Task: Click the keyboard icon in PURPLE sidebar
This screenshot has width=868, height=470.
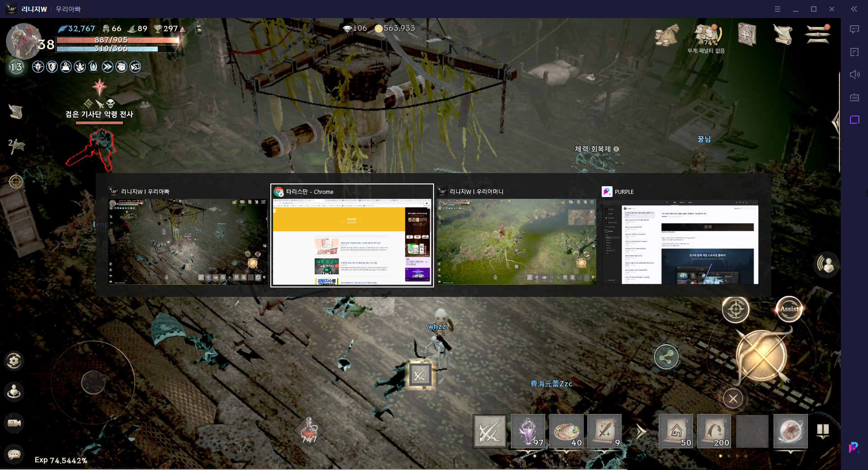Action: pos(854,97)
